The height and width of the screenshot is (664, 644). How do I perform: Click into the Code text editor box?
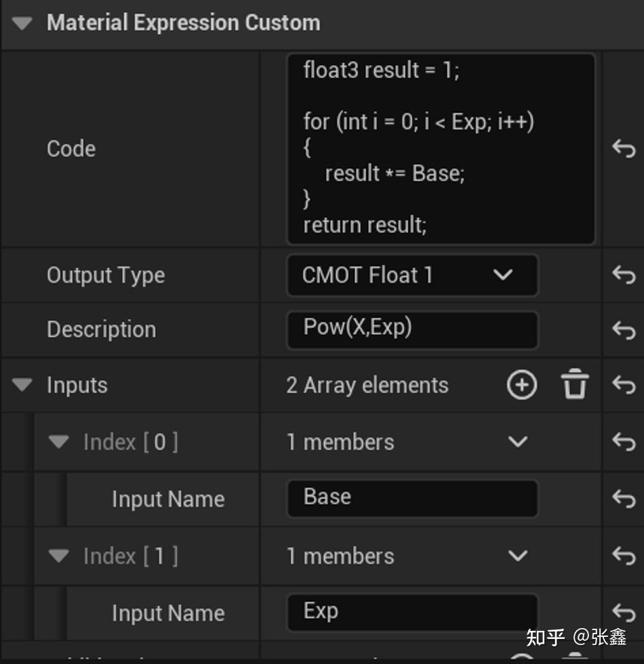441,148
